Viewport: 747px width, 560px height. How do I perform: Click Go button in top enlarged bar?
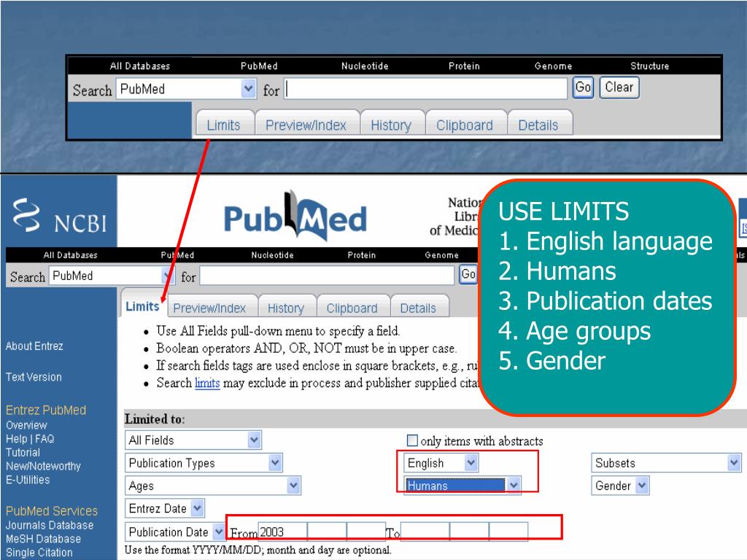click(583, 87)
